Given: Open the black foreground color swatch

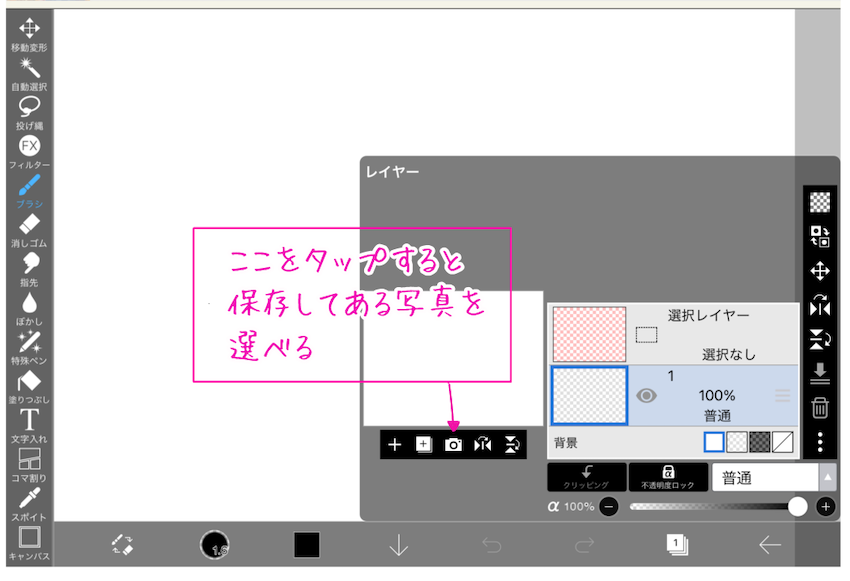Looking at the screenshot, I should pos(307,545).
